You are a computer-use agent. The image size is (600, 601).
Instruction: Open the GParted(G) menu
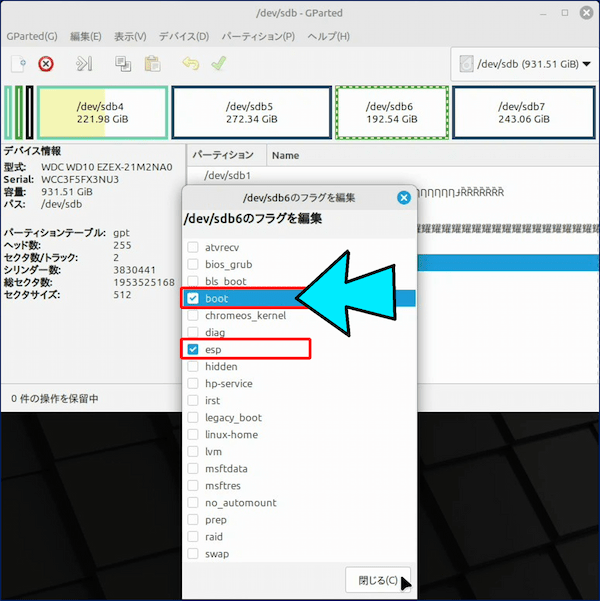(32, 36)
